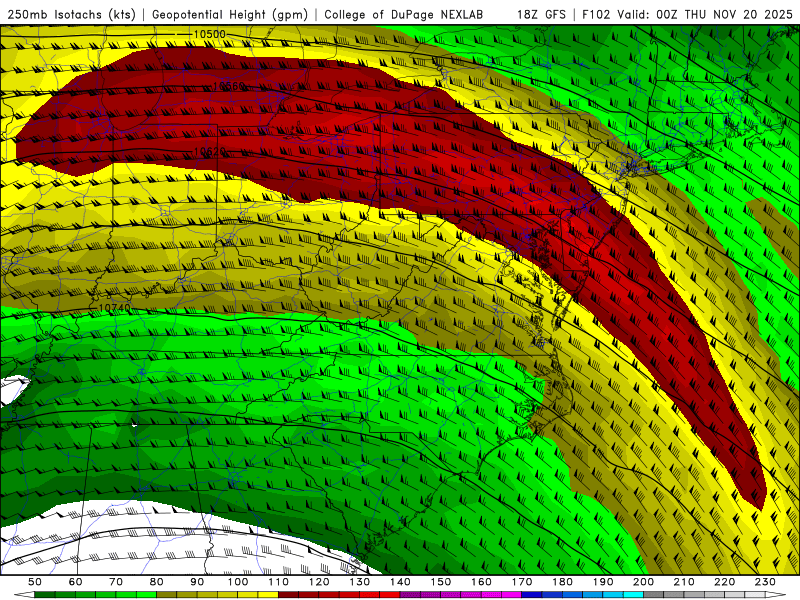Screen dimensions: 800x600
Task: Click the 130 value on the color scale
Action: tap(360, 582)
